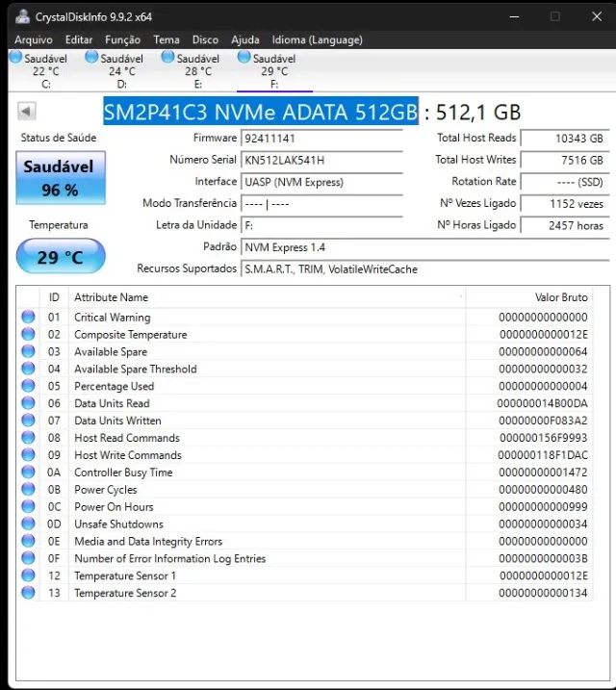
Task: Click the 2457 horas power-on hours value
Action: pos(565,225)
